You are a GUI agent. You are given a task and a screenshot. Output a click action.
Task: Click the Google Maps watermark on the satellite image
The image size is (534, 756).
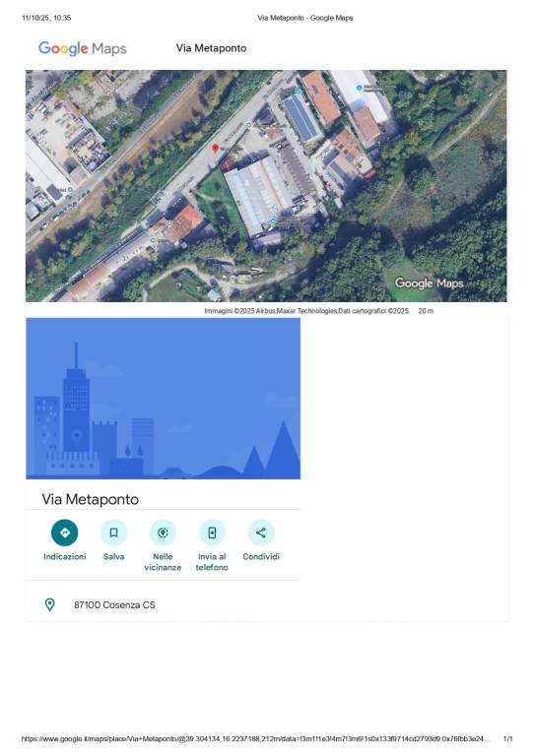(429, 283)
